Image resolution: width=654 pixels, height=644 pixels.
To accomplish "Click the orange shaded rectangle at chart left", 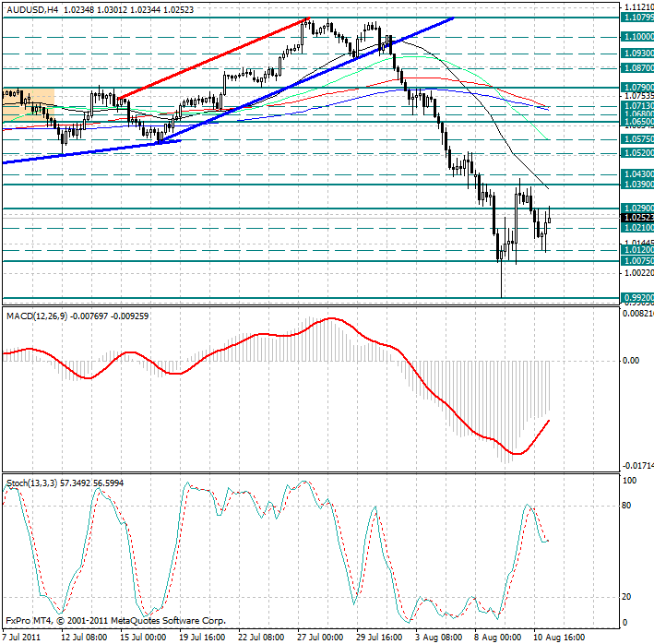I will tap(28, 104).
